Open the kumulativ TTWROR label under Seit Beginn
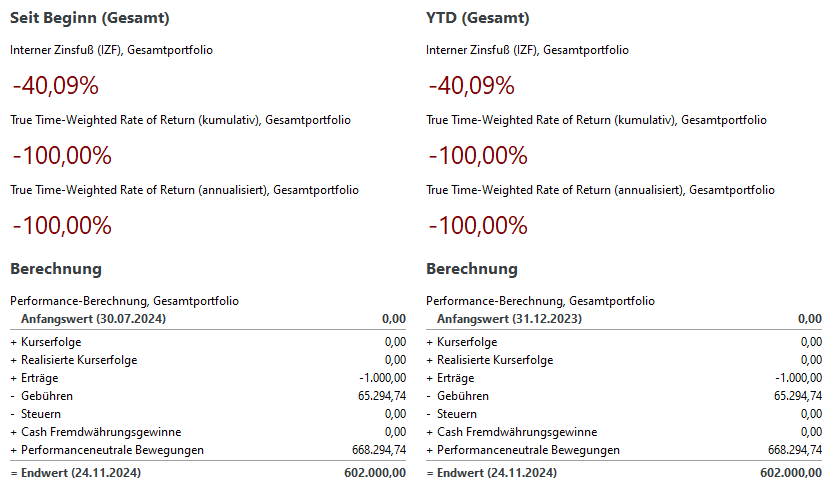This screenshot has width=828, height=487. 180,120
